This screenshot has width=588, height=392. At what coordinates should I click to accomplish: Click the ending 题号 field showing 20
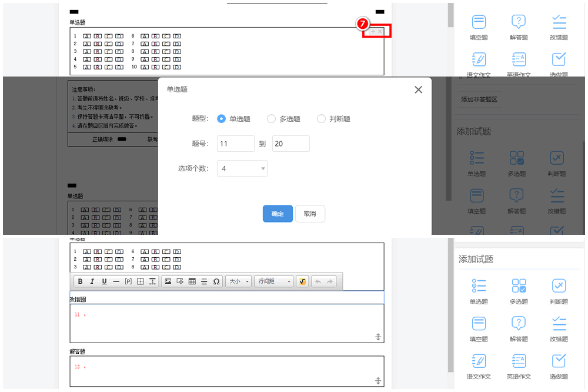[x=290, y=144]
